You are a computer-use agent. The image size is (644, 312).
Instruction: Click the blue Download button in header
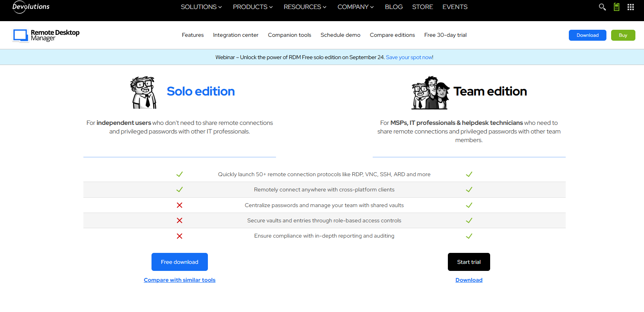pos(588,35)
